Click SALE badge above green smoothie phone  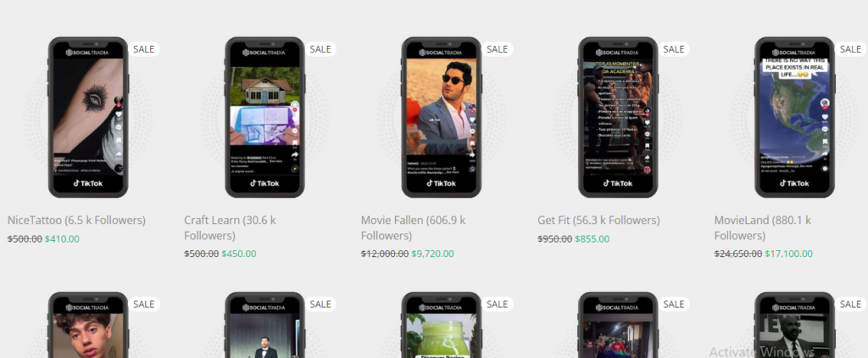[497, 304]
